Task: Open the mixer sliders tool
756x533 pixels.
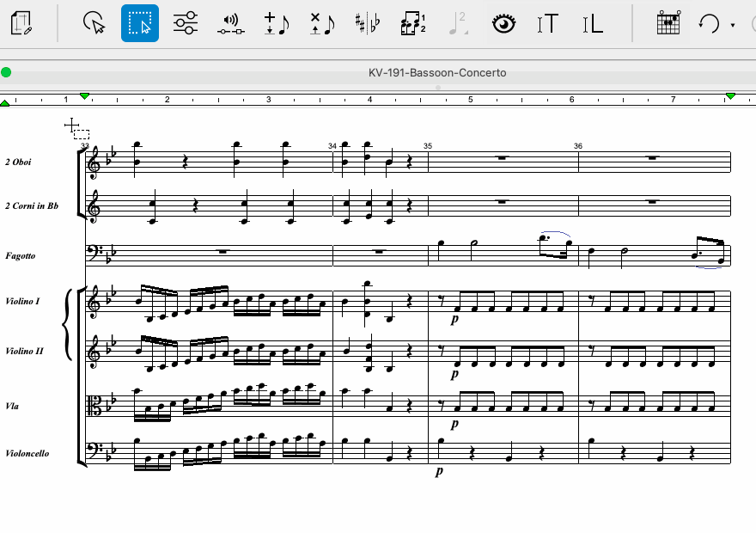Action: pos(185,23)
